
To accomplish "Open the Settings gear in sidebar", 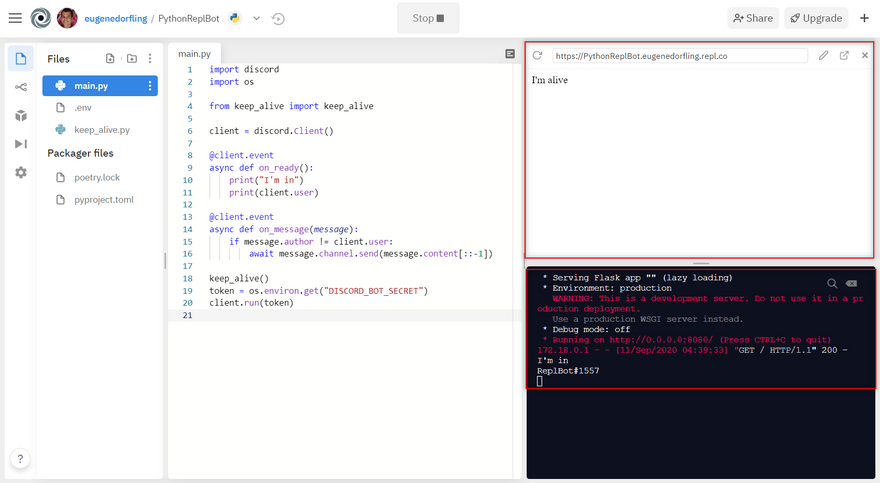I will coord(21,173).
